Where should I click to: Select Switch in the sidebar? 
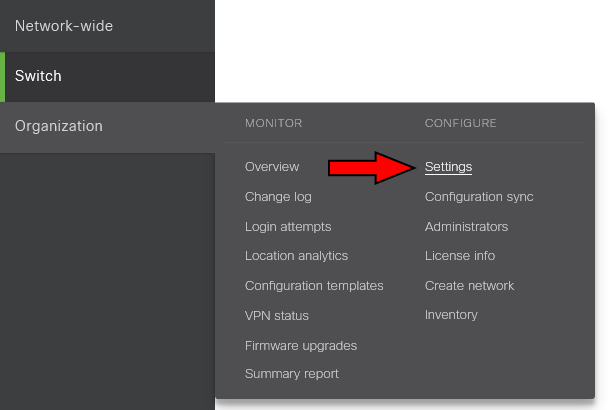click(x=38, y=76)
